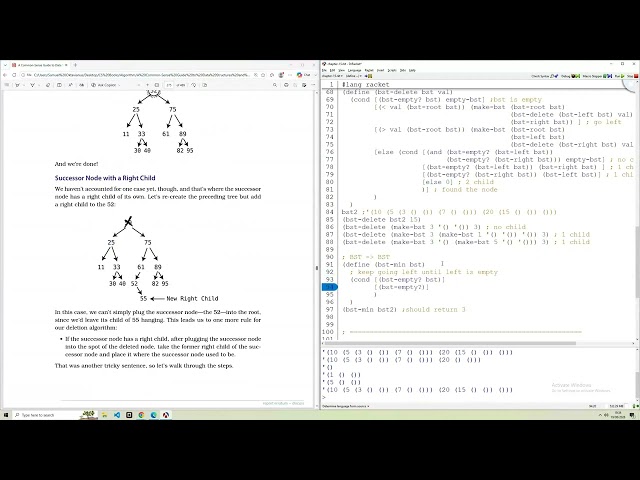Click the Copilot Chat button in Edge
The height and width of the screenshot is (480, 640).
[x=304, y=75]
